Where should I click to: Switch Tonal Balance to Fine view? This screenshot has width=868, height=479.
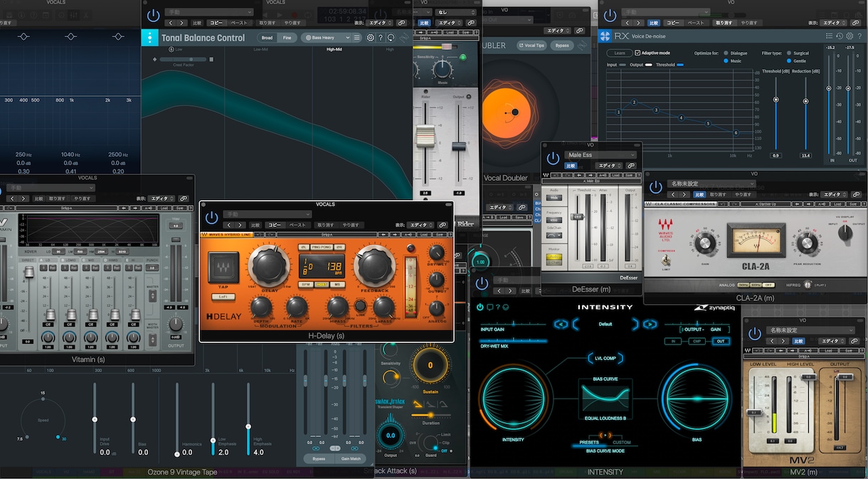pos(287,38)
